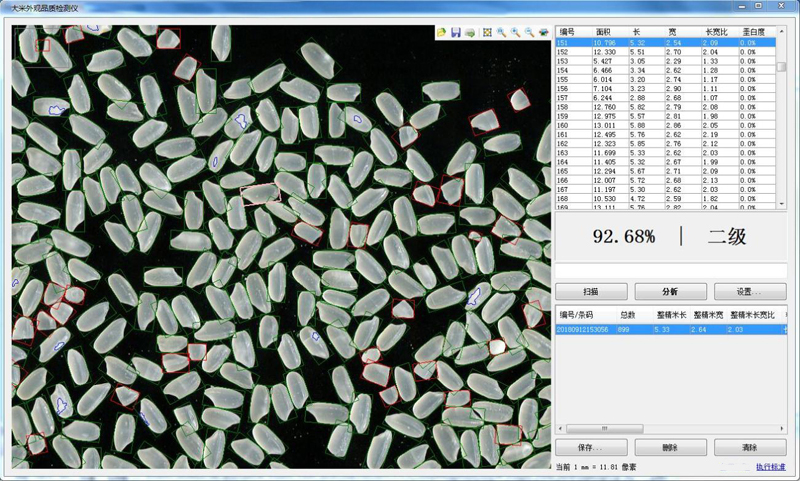800x481 pixels.
Task: Click the middle magnifier zoom icon
Action: click(515, 33)
